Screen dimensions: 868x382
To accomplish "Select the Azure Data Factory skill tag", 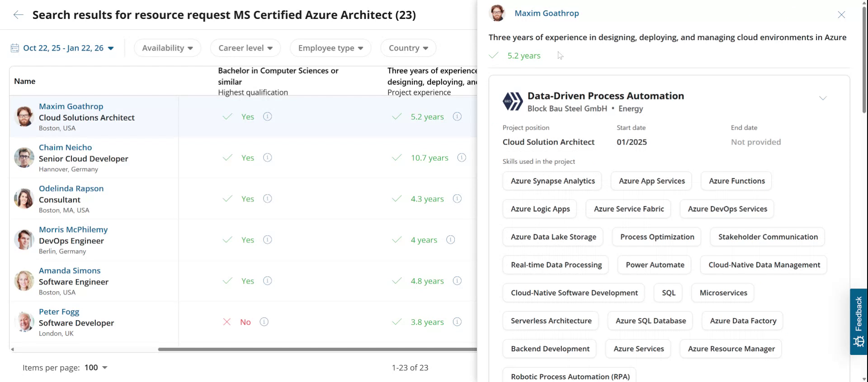I will pos(743,321).
